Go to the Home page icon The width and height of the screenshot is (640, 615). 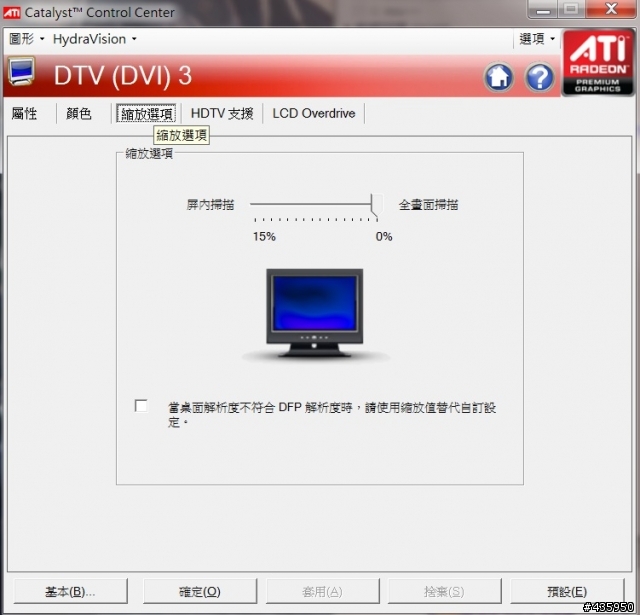click(498, 77)
